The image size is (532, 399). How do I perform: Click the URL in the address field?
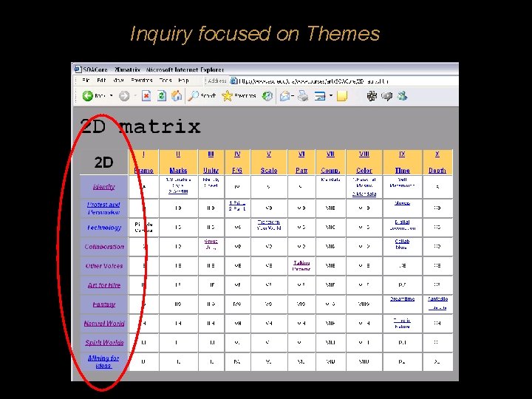pyautogui.click(x=313, y=81)
